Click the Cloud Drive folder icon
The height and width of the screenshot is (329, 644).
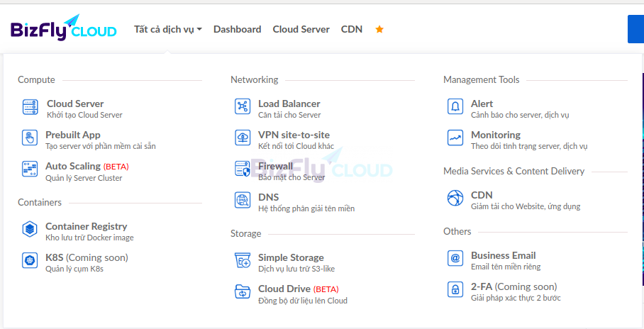pos(243,291)
